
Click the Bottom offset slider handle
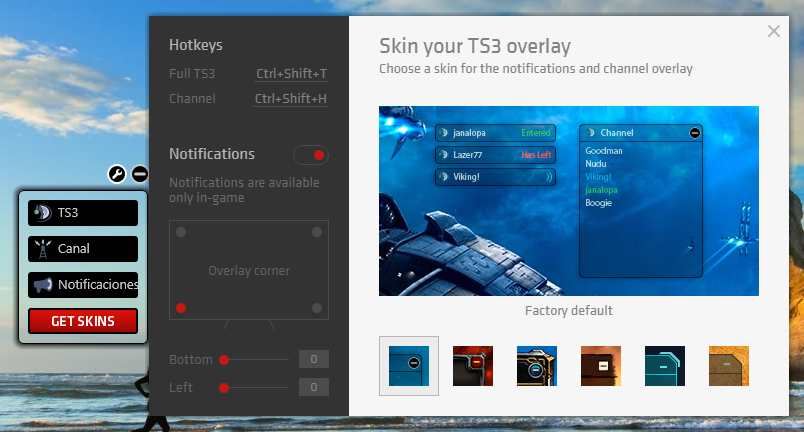(225, 360)
